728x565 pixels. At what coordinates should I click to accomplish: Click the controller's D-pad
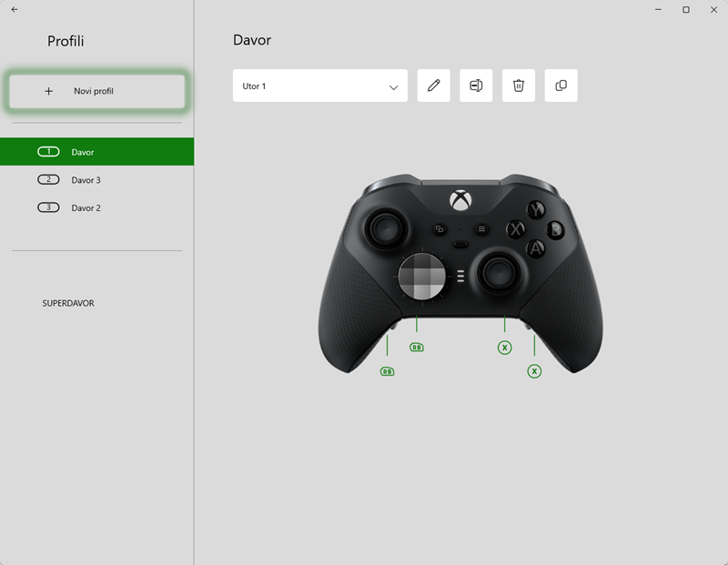click(x=421, y=277)
